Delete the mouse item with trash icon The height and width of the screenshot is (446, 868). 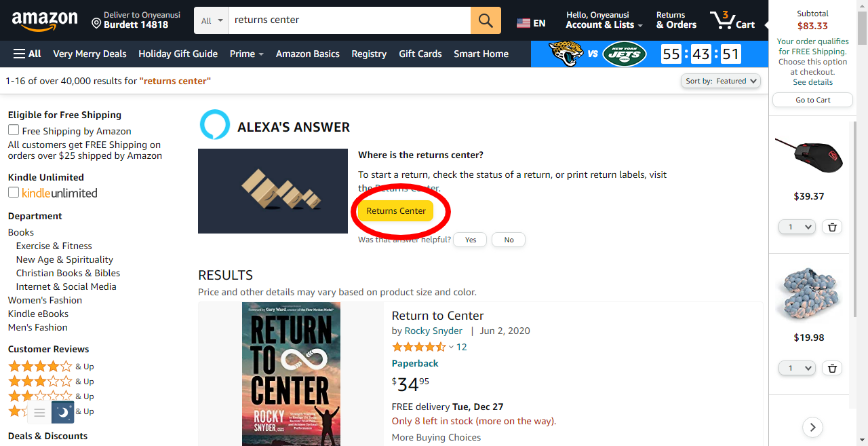(832, 227)
